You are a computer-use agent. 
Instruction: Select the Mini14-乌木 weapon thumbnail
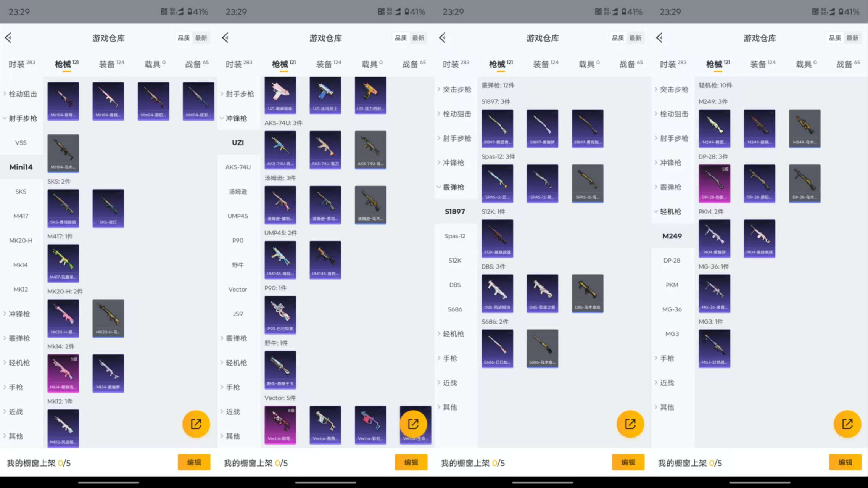63,153
